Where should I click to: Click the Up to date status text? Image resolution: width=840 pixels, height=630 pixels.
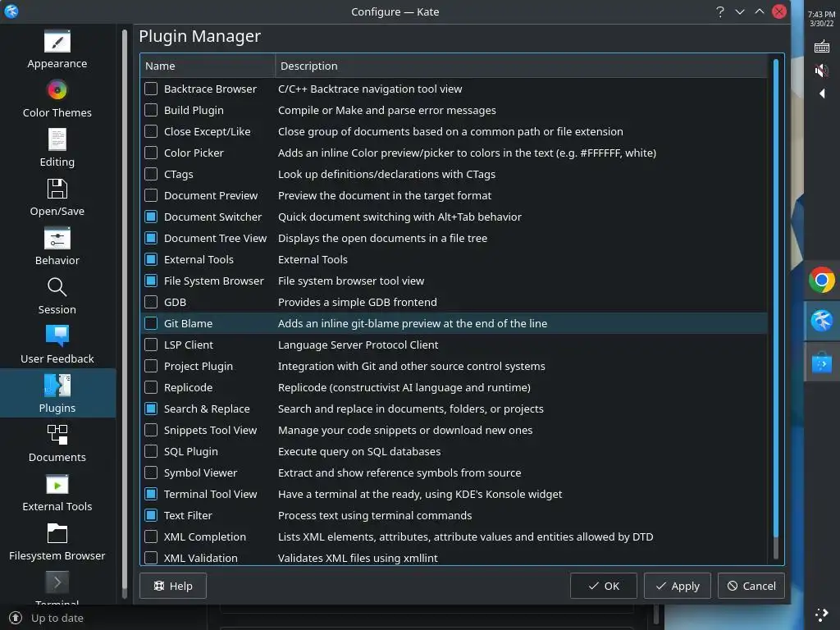point(57,618)
